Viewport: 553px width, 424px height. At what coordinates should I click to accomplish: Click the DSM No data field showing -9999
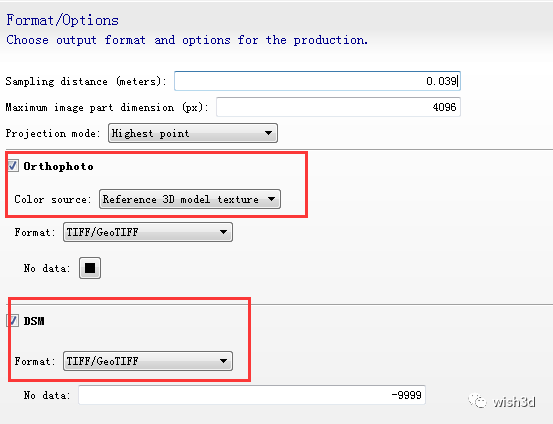[252, 395]
